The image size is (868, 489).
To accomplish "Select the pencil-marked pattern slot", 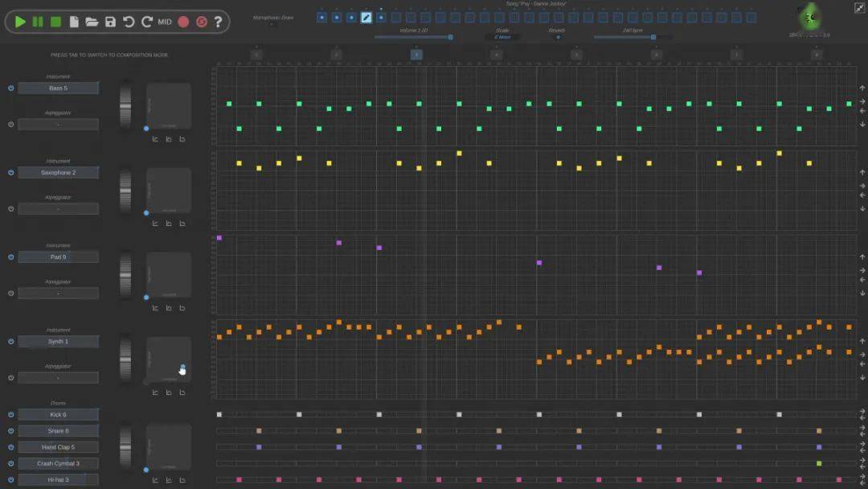I will tap(366, 18).
